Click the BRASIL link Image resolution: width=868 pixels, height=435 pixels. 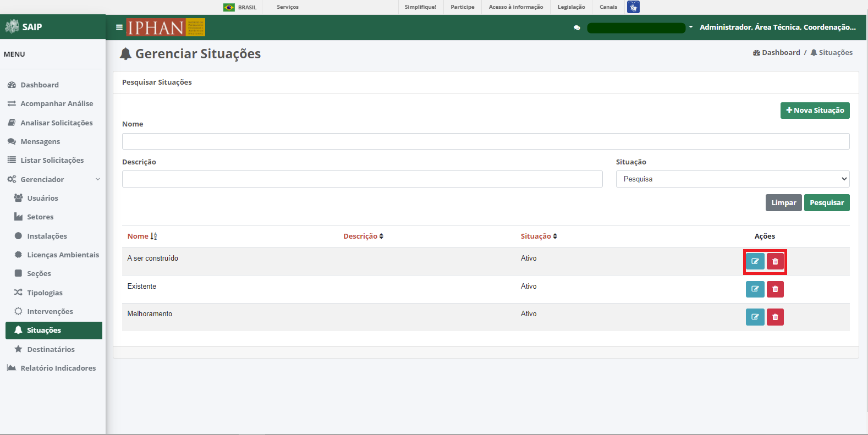[x=248, y=8]
